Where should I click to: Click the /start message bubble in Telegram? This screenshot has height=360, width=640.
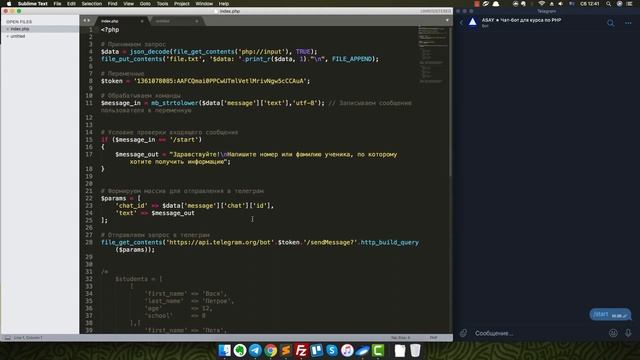pos(610,314)
